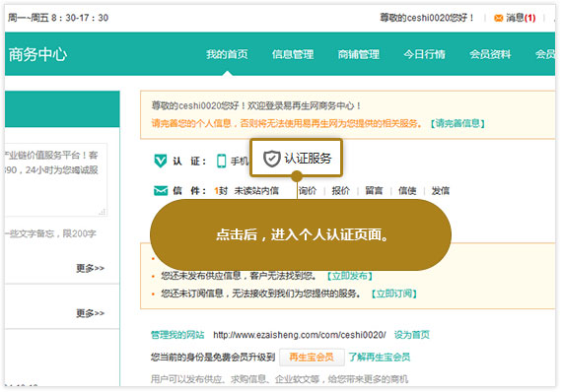561x392 pixels.
Task: Click the upper 更多>> link in the sidebar
Action: 90,268
